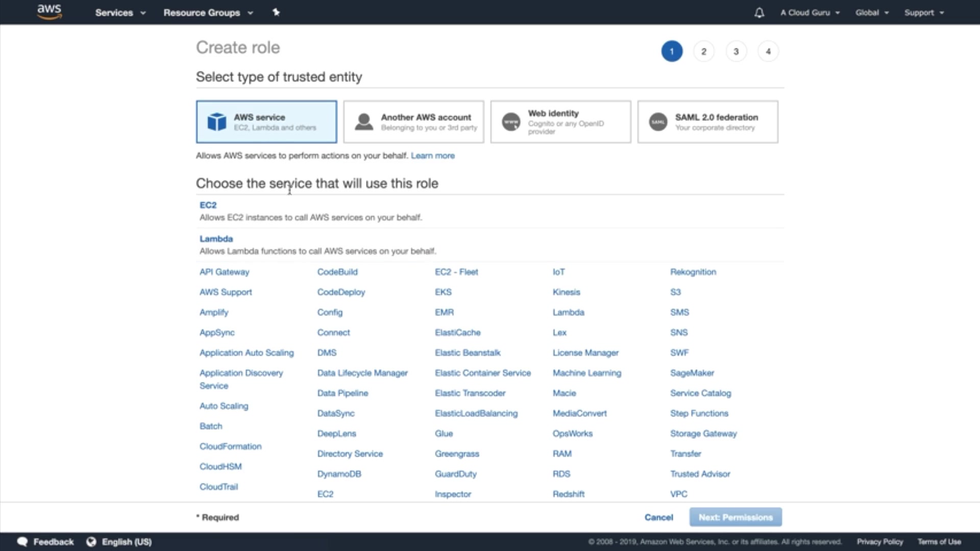
Task: Choose the Elastic Beanstalk service link
Action: click(x=467, y=353)
